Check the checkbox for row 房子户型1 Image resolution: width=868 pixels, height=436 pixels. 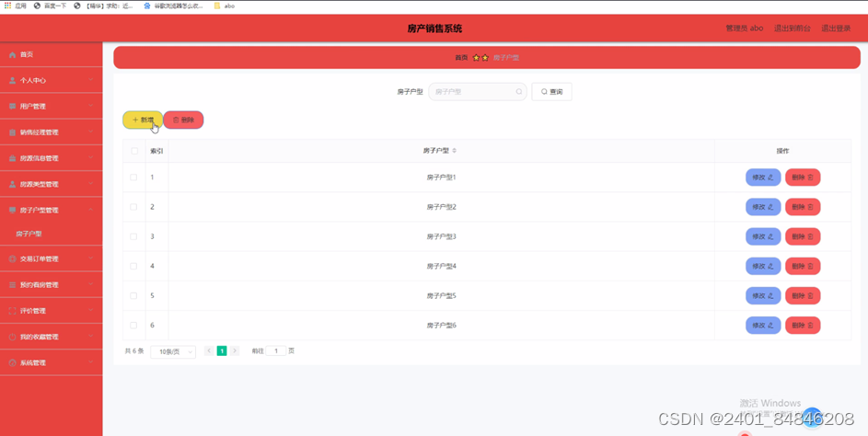pyautogui.click(x=133, y=178)
